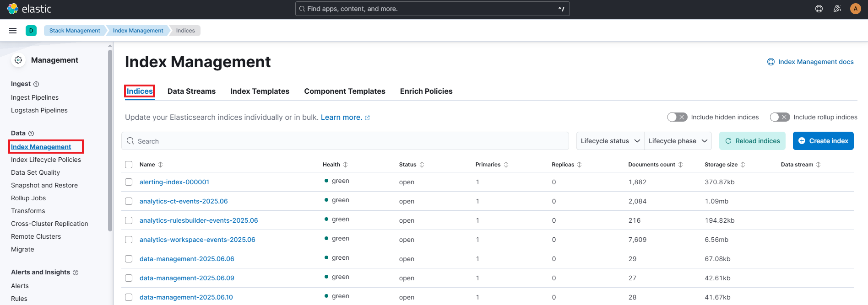The height and width of the screenshot is (305, 868).
Task: Open analytics-workspace-events-2025.06 index link
Action: 197,240
